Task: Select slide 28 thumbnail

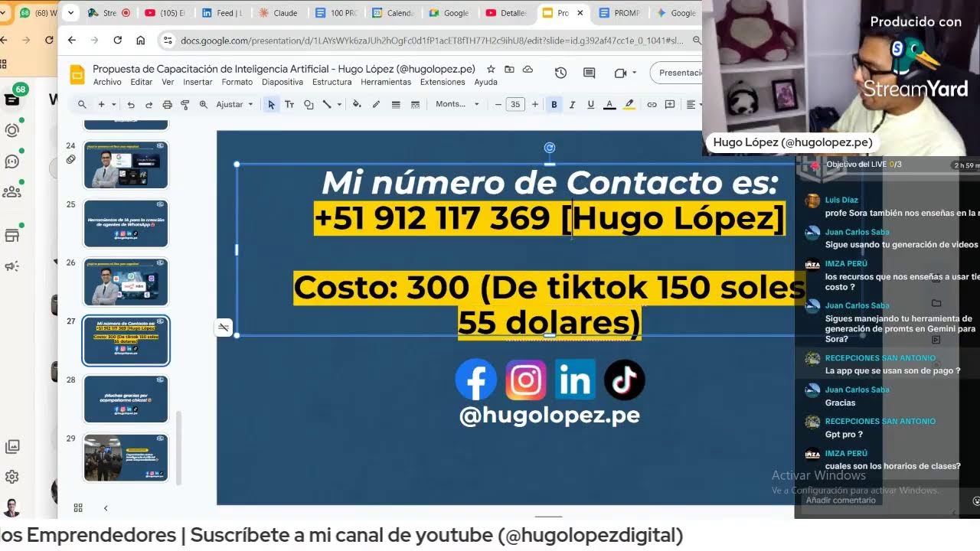Action: pyautogui.click(x=126, y=399)
